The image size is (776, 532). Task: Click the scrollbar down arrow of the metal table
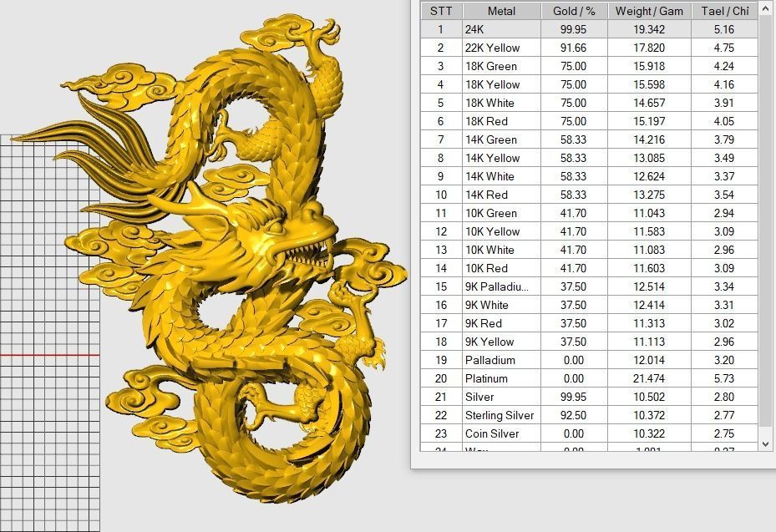766,444
